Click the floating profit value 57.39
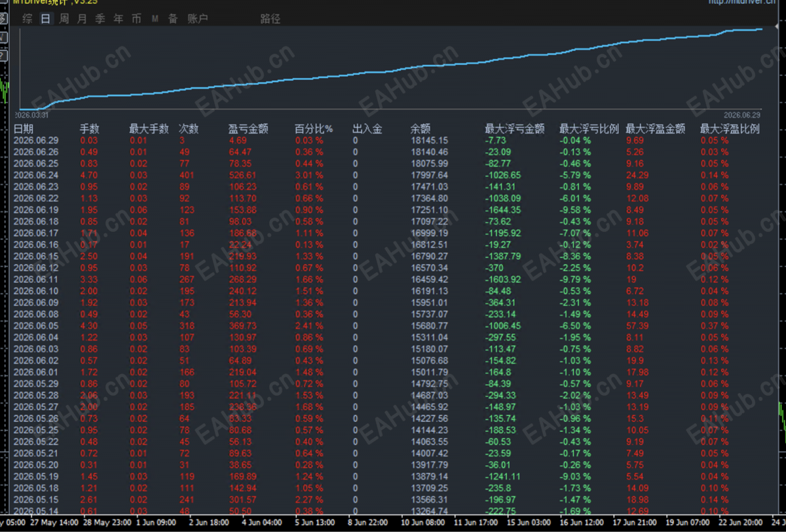Screen dimensions: 786x532 (638, 326)
